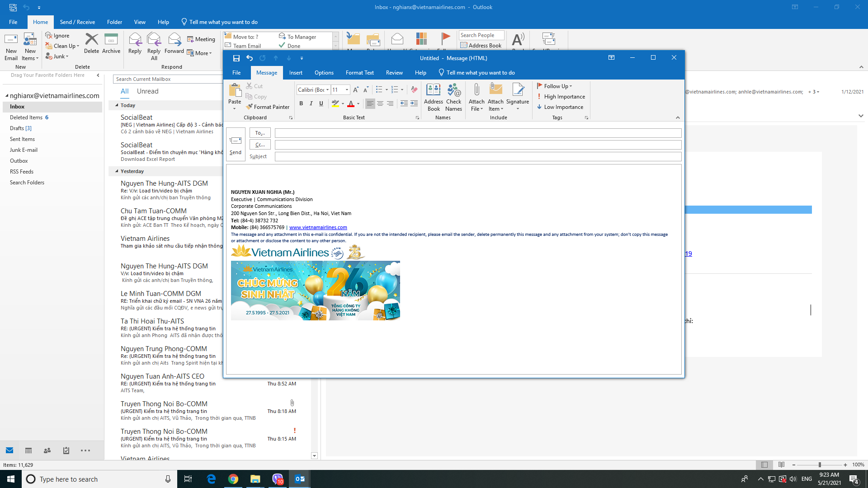Clear all formatting with the eraser icon
868x488 pixels.
pyautogui.click(x=414, y=90)
